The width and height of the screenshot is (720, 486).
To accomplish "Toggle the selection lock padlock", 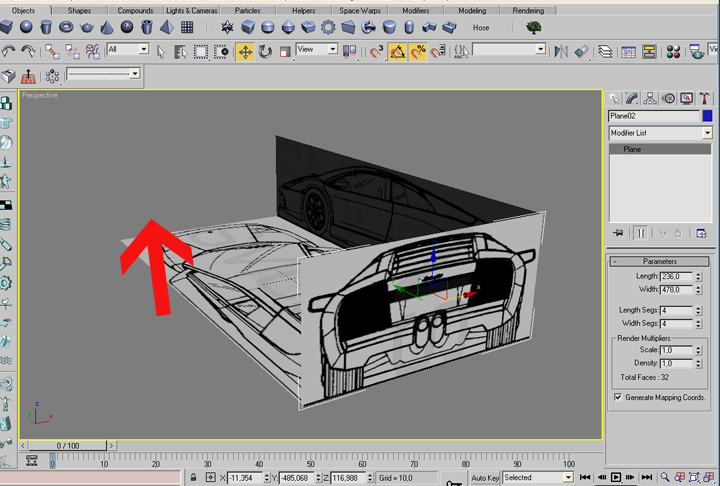I will [193, 478].
